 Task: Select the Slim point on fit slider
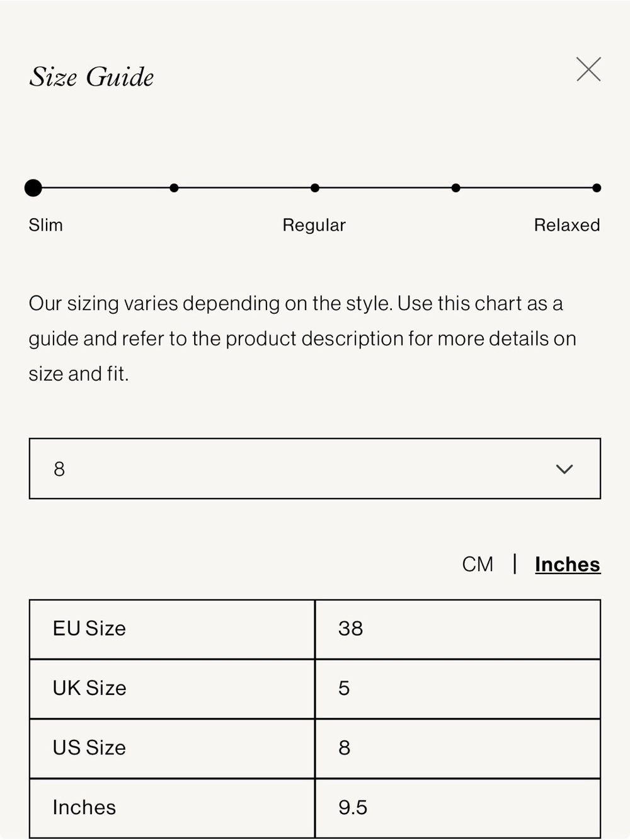[33, 188]
